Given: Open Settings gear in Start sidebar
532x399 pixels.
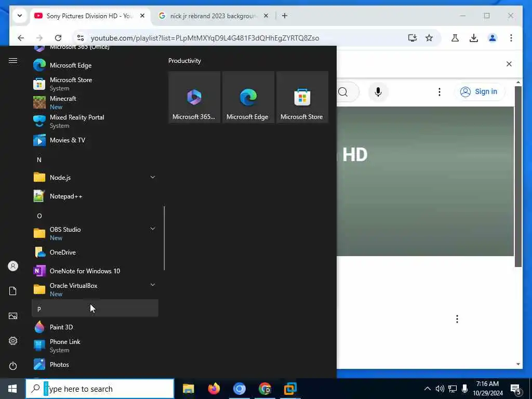Looking at the screenshot, I should [13, 341].
